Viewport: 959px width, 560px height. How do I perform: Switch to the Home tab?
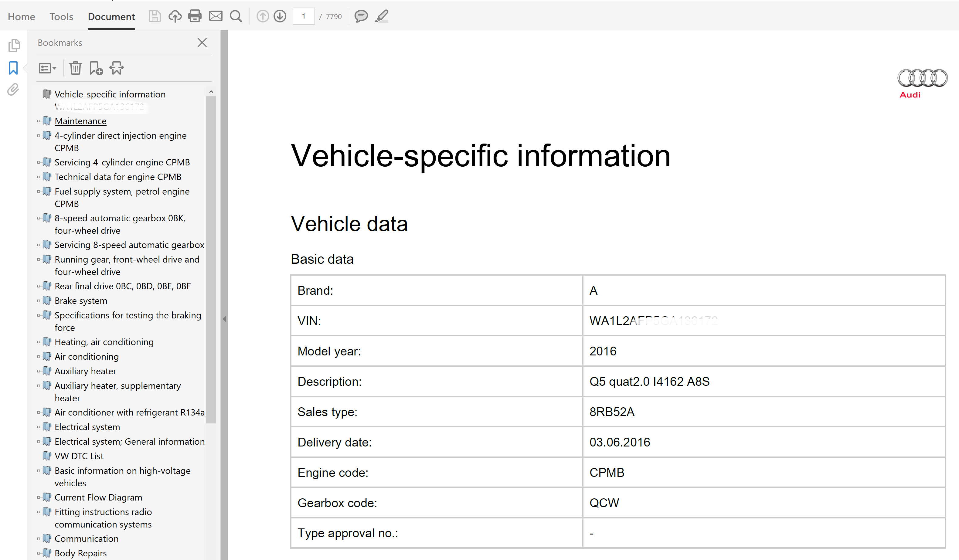pos(21,16)
